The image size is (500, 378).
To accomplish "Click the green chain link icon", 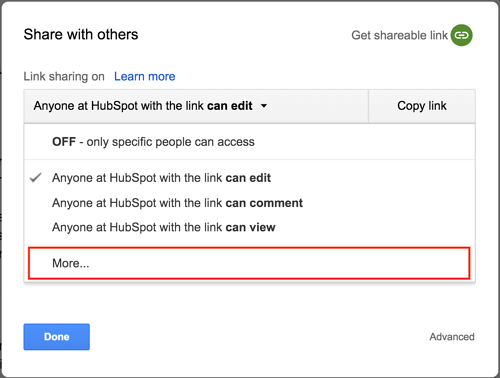I will (x=462, y=35).
